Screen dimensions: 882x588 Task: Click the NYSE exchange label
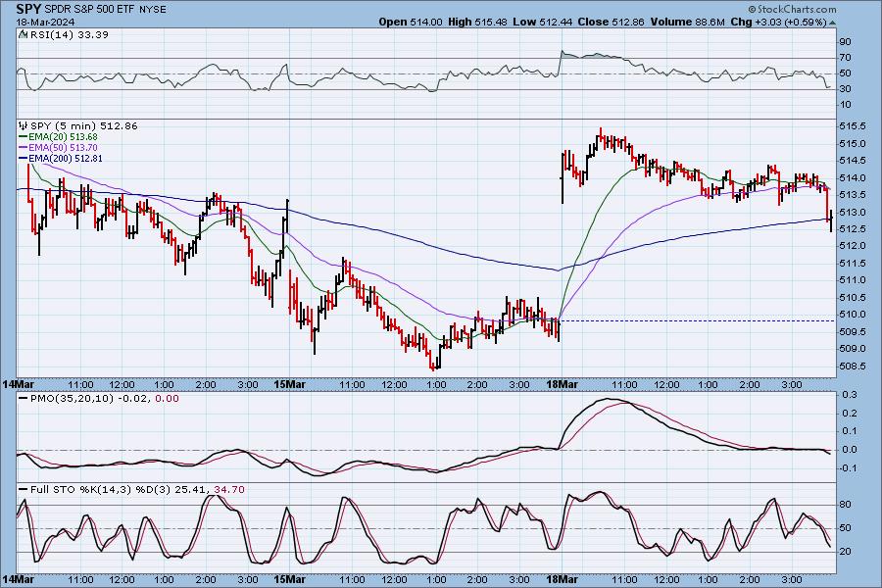click(x=152, y=10)
